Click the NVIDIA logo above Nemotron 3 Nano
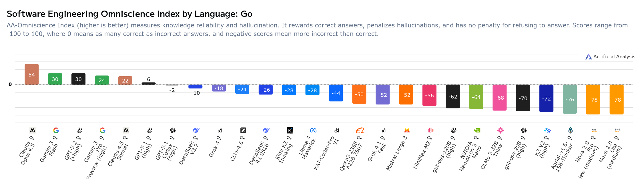This screenshot has width=644, height=185. coord(477,130)
